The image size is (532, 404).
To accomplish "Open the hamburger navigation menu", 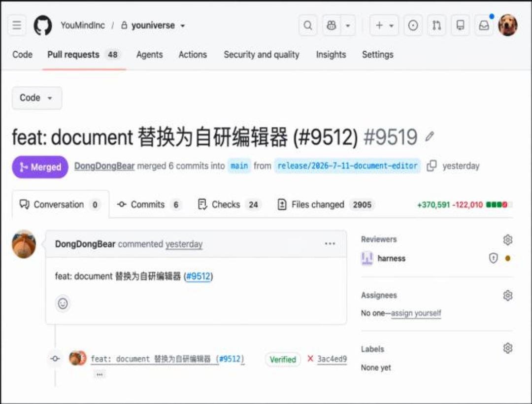I will (x=17, y=26).
